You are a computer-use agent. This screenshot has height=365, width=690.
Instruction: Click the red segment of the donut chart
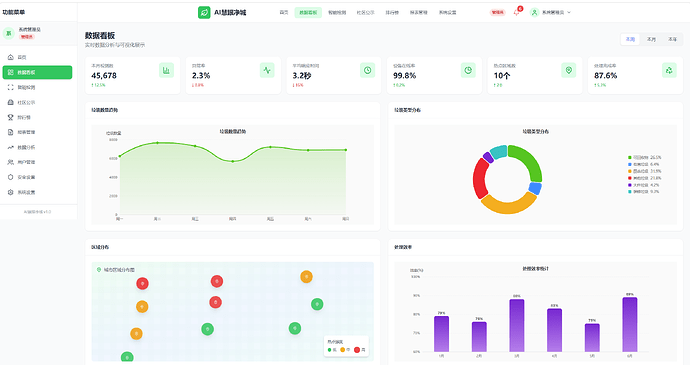click(480, 178)
